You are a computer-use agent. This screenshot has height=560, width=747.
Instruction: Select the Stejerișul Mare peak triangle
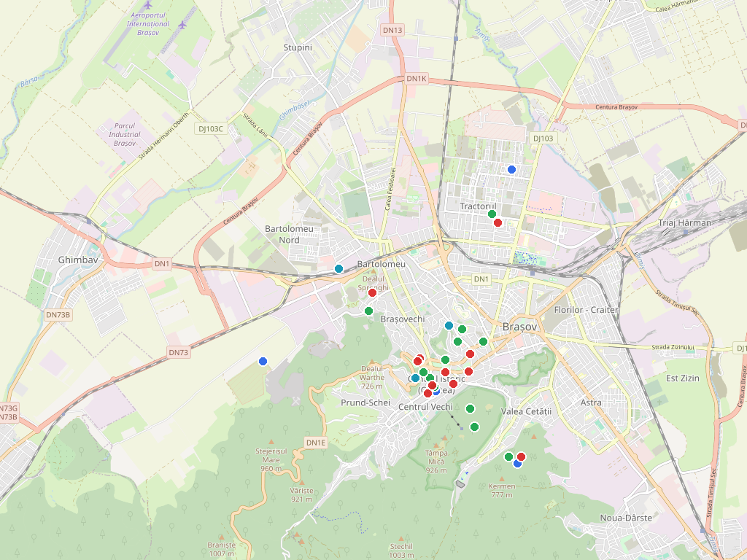tap(271, 443)
